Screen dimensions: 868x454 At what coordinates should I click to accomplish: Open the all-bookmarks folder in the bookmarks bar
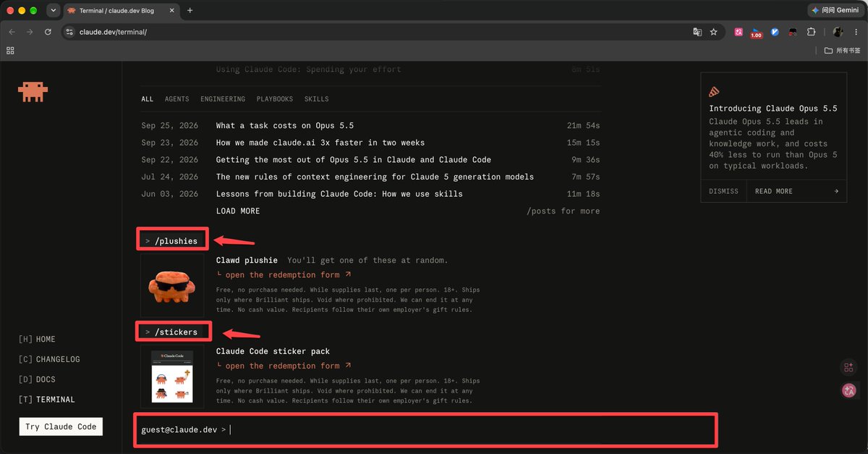pos(843,51)
